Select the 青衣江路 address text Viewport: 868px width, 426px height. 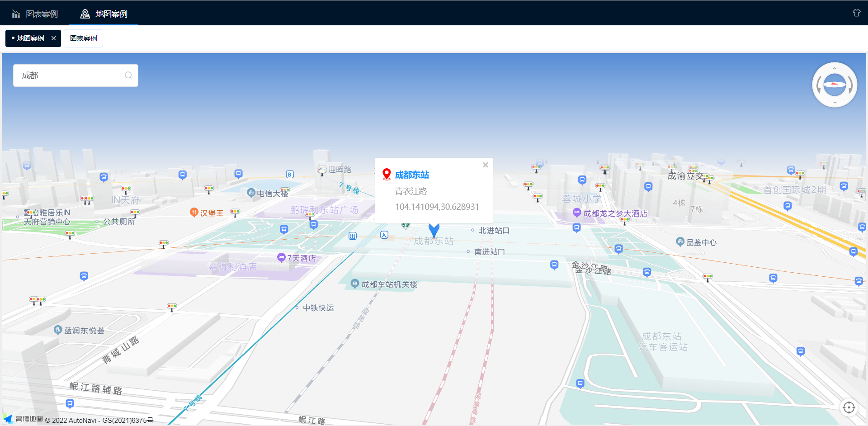point(410,191)
